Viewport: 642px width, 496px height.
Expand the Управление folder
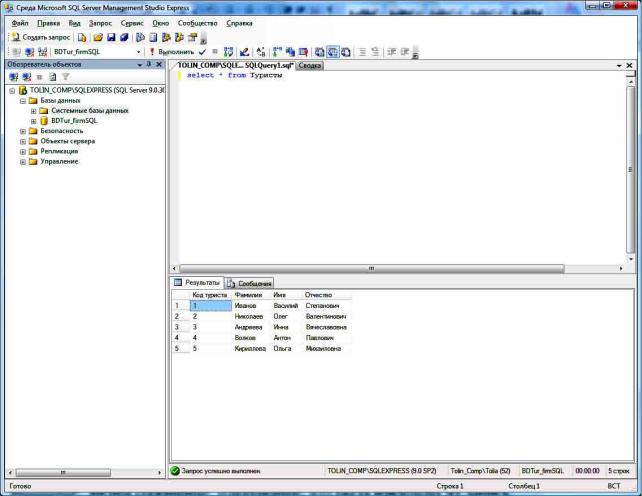click(x=23, y=162)
